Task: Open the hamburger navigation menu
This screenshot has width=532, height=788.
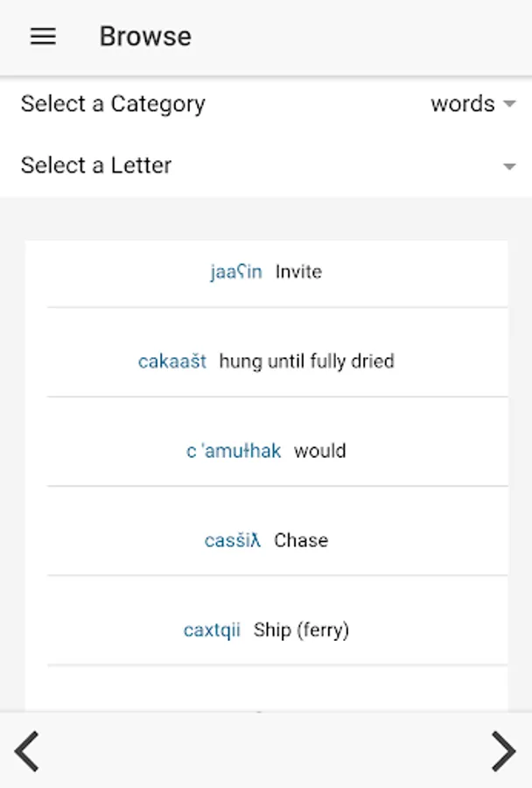Action: (x=43, y=37)
